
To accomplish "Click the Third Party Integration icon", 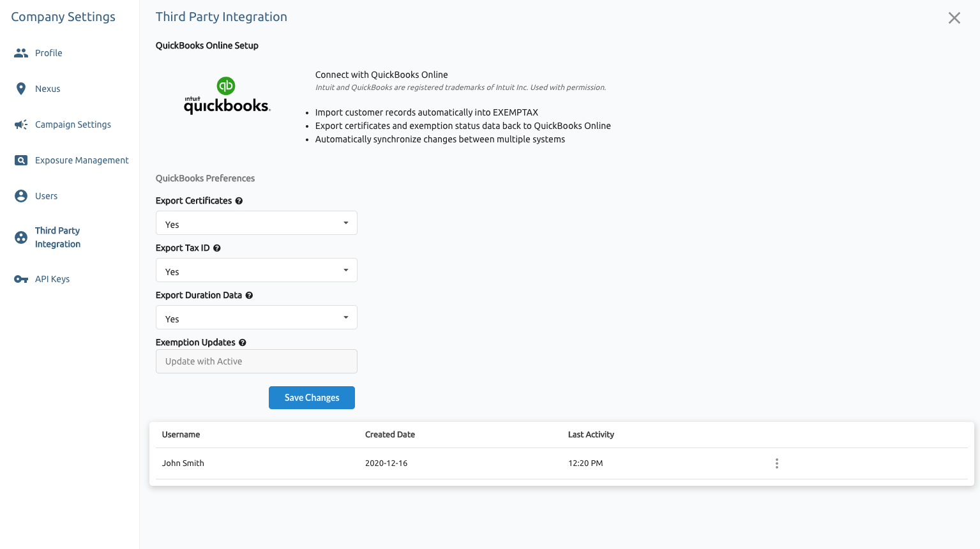I will coord(21,237).
